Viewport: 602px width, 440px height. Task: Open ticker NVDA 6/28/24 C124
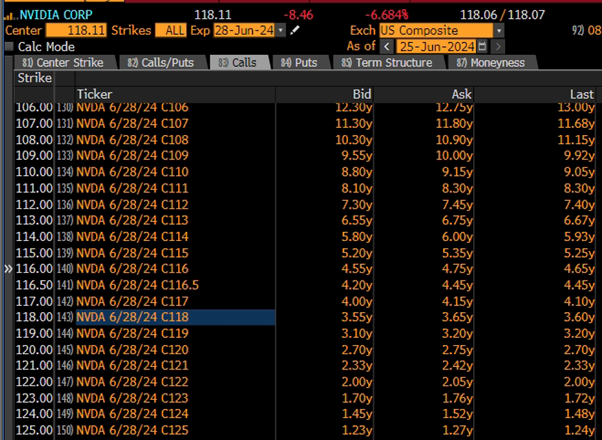tap(132, 414)
